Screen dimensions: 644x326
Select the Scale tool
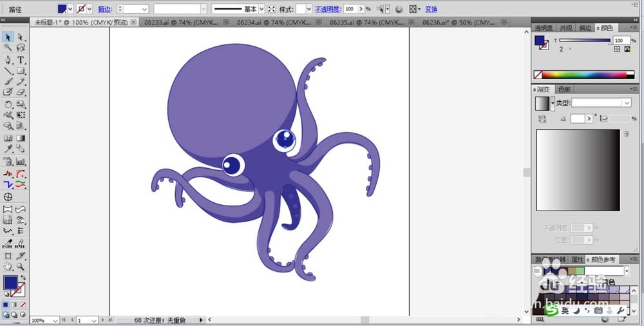tap(21, 104)
